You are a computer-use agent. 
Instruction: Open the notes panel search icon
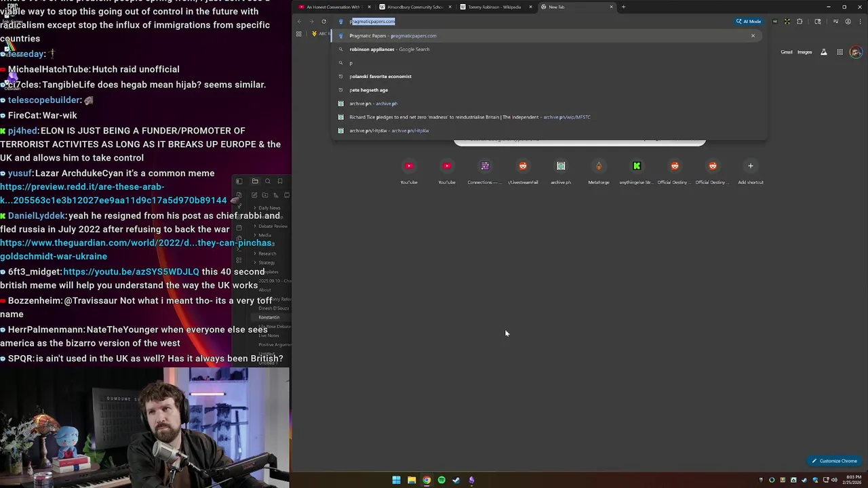click(268, 181)
